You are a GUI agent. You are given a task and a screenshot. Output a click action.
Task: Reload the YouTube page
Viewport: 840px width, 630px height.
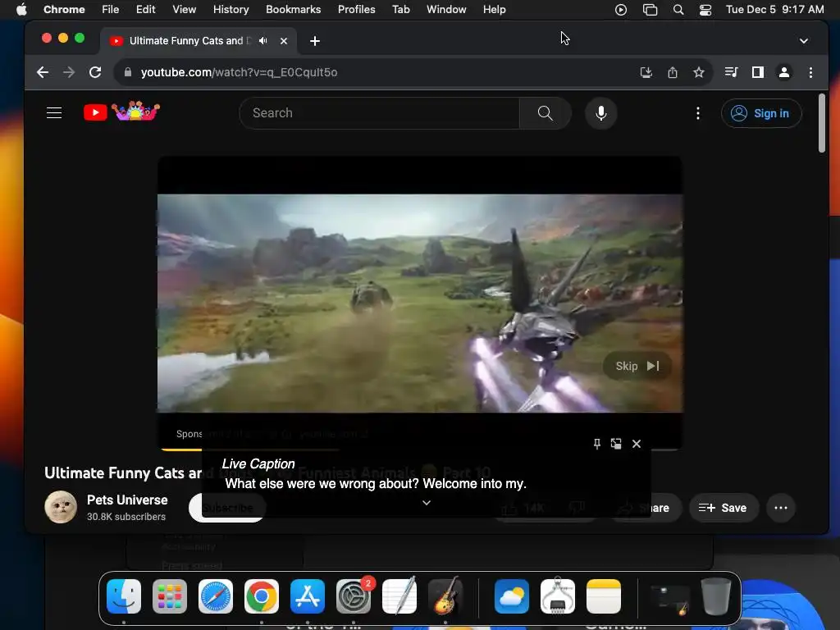pyautogui.click(x=95, y=72)
